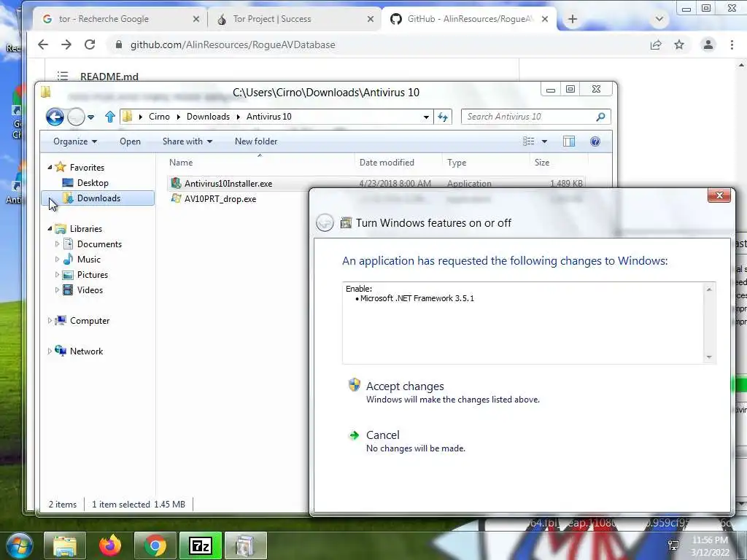Close the Tor Project Success tab
The image size is (747, 560).
[x=371, y=19]
